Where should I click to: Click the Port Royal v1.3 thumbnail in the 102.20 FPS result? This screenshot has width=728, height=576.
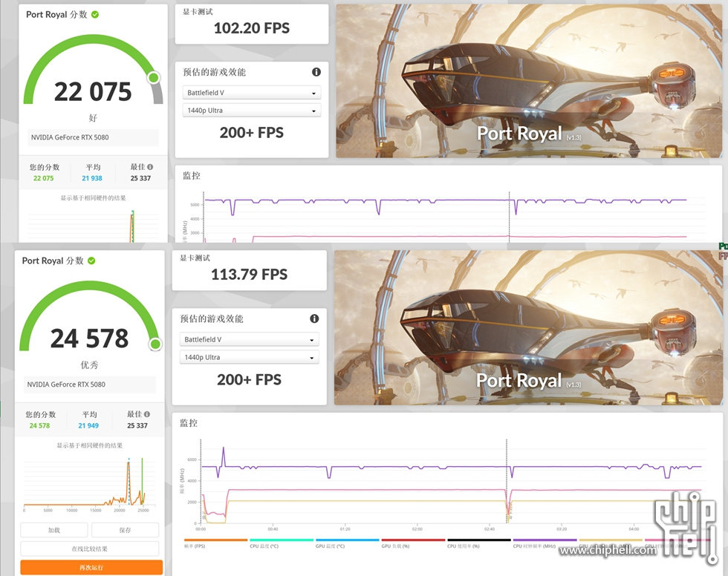(529, 81)
